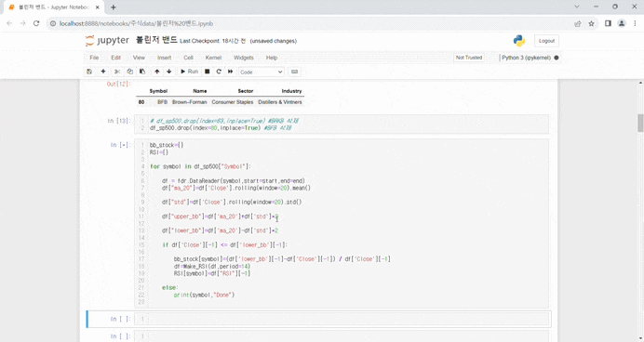
Task: Restart the kernel circular arrow icon
Action: [x=219, y=72]
